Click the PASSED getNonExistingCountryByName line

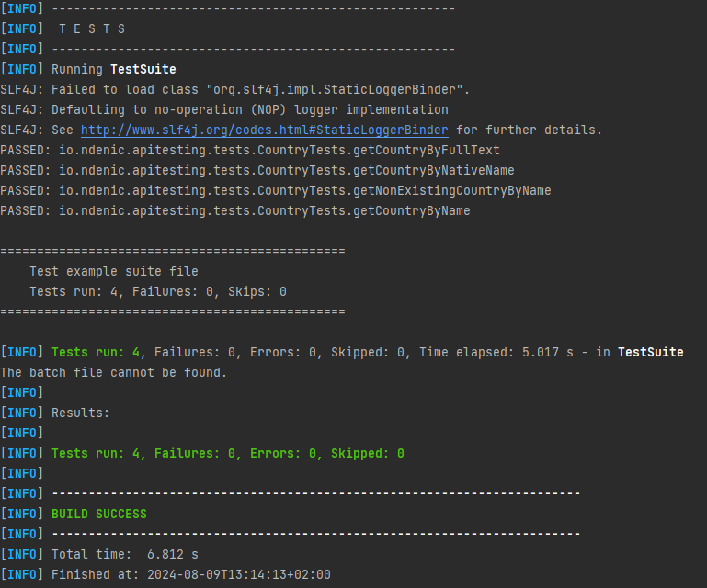tap(276, 191)
